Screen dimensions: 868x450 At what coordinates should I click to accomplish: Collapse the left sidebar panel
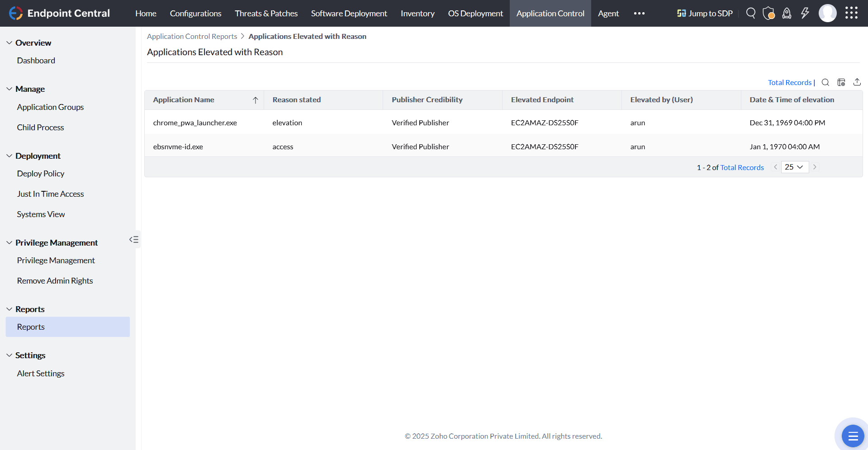click(x=134, y=239)
